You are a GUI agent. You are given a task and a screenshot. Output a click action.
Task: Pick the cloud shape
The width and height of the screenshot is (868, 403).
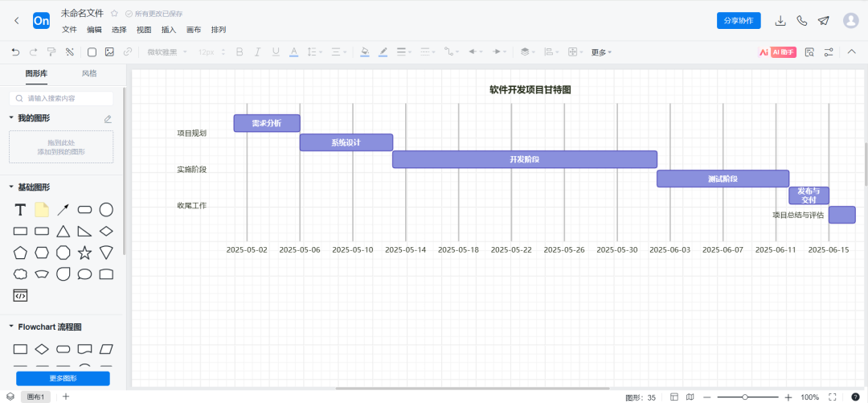[20, 273]
